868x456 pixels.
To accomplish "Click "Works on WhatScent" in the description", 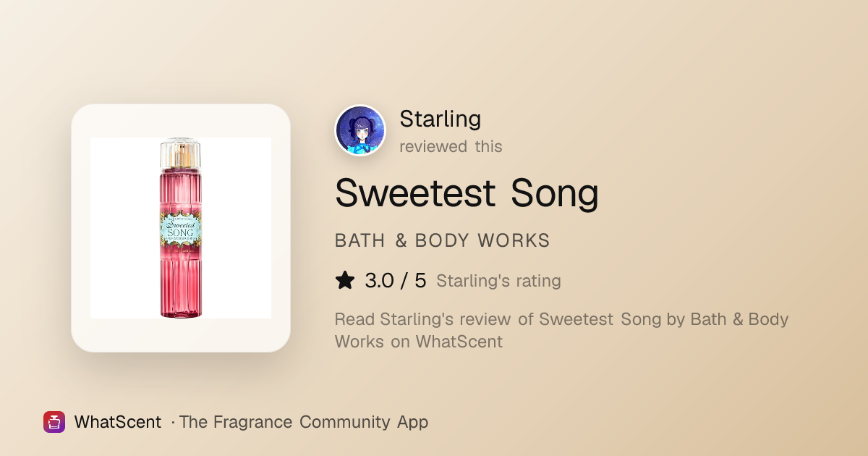I will 419,342.
